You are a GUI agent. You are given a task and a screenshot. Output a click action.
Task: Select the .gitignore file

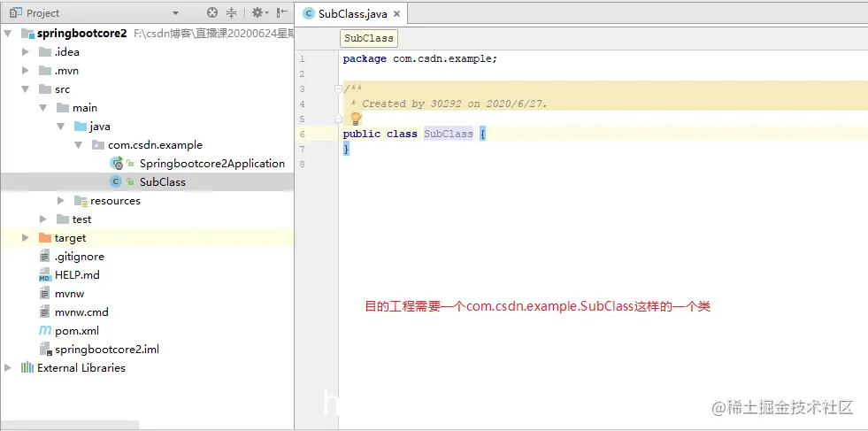point(79,257)
